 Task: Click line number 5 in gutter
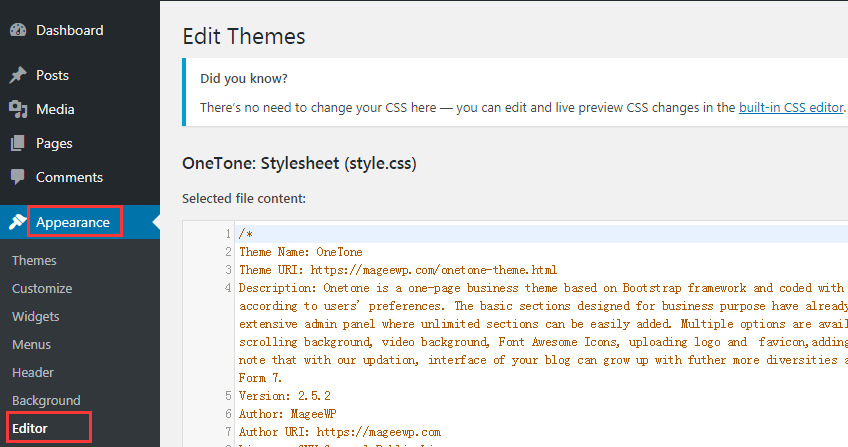coord(228,396)
